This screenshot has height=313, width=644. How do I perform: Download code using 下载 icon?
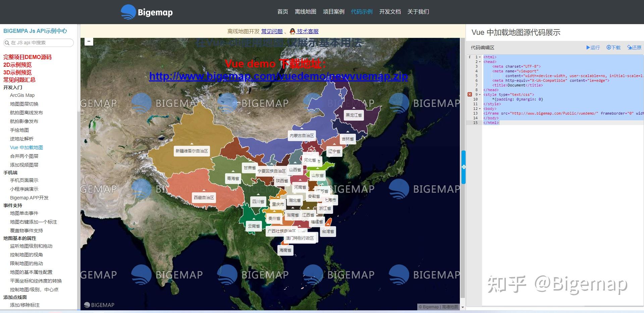coord(609,48)
